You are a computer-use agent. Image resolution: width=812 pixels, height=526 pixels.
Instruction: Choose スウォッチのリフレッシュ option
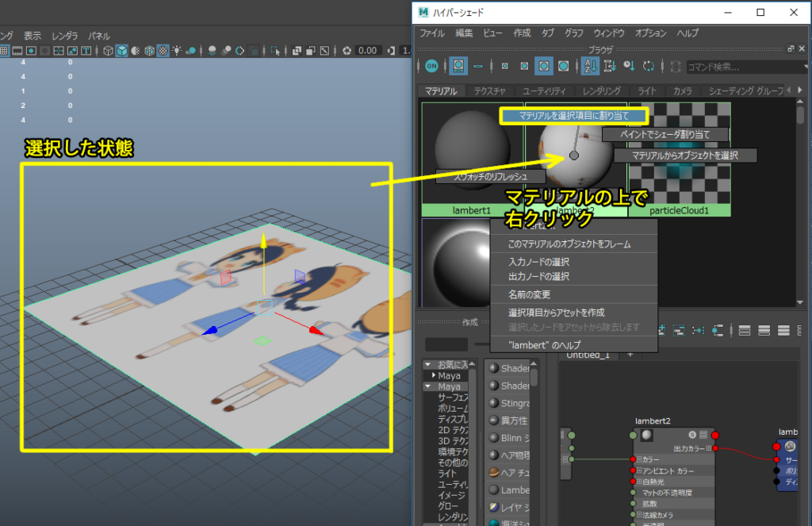coord(490,177)
